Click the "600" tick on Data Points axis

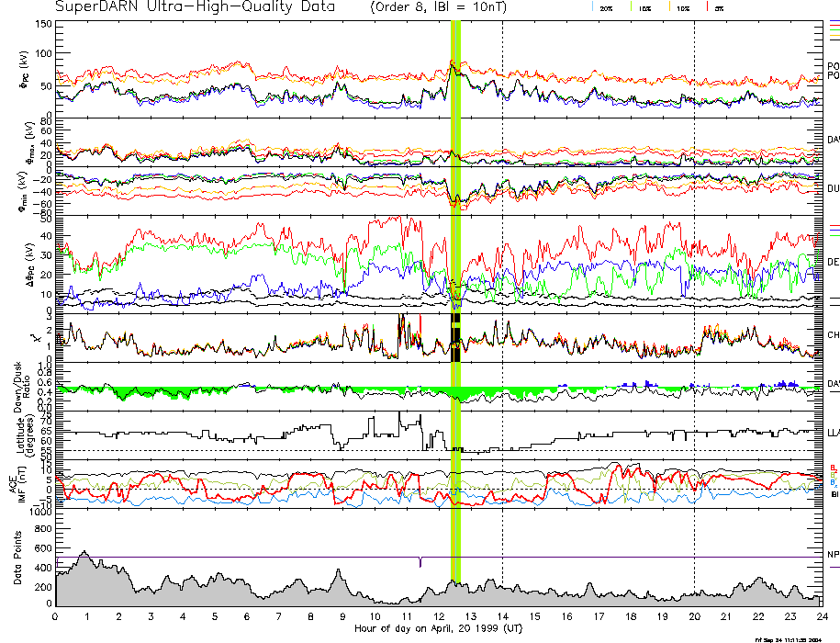[43, 548]
